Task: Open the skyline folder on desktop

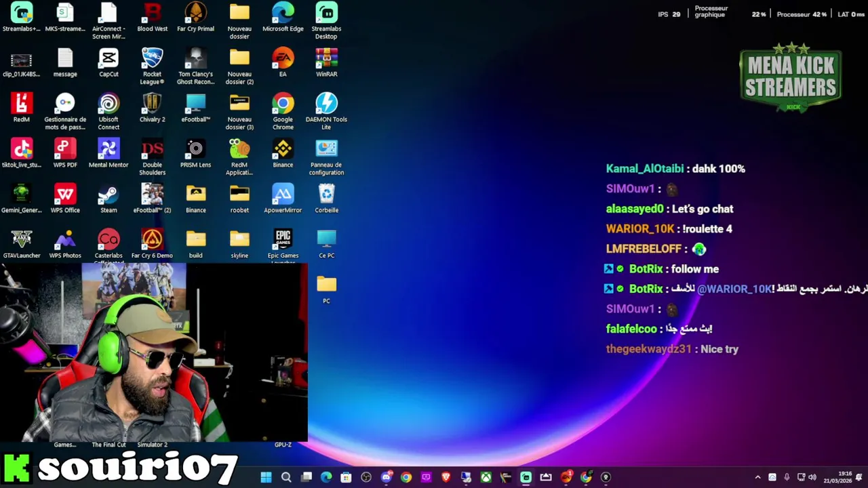Action: coord(239,244)
